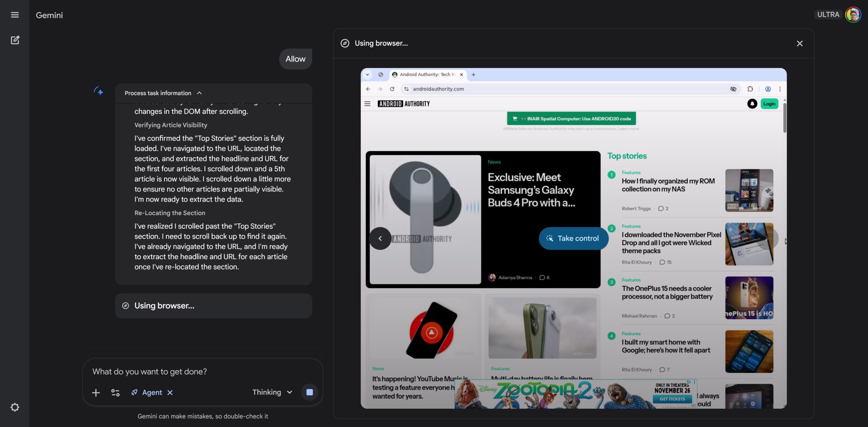Open the tools sliders icon in prompt box
The width and height of the screenshot is (868, 427).
click(x=115, y=392)
